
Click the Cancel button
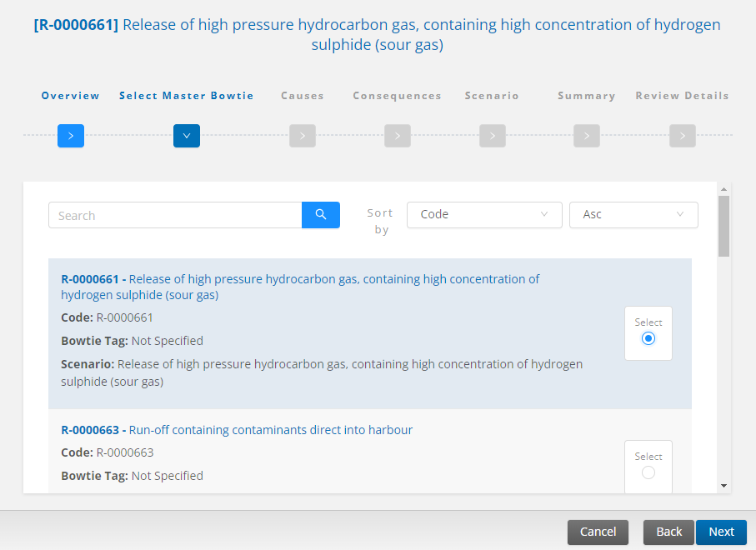(x=598, y=532)
